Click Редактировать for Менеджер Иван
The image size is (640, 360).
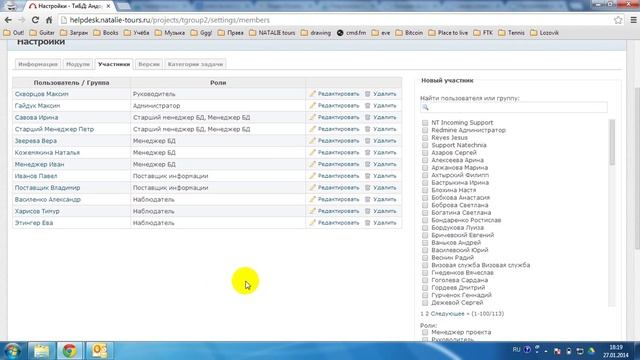338,164
